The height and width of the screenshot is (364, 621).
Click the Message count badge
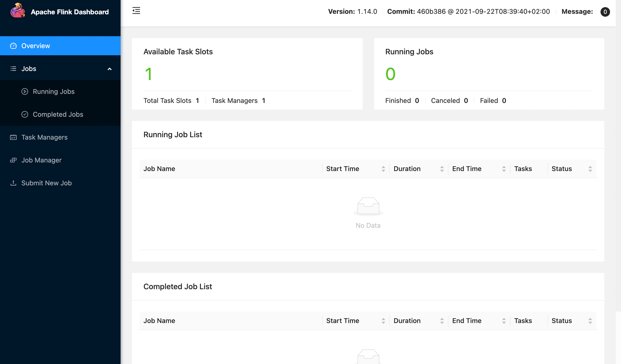[x=605, y=12]
